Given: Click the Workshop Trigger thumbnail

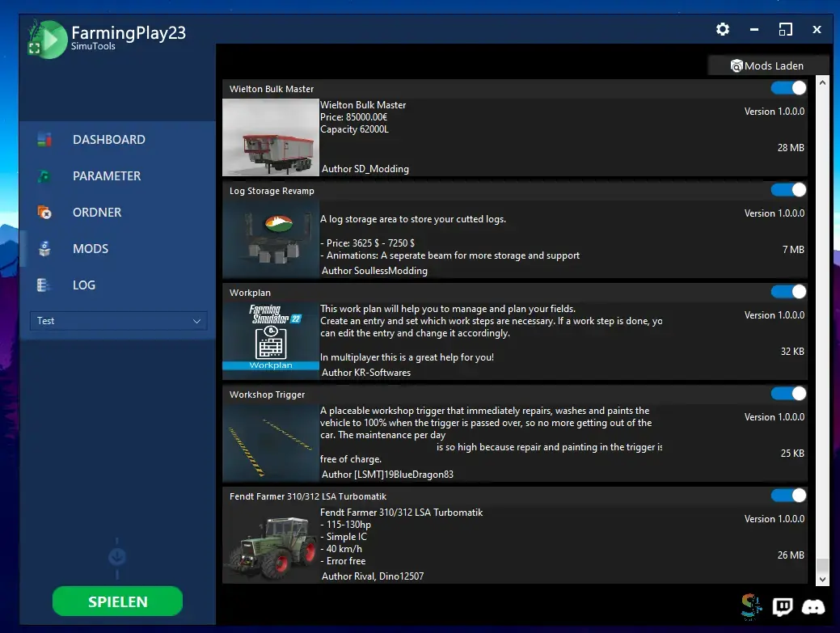Looking at the screenshot, I should click(271, 443).
